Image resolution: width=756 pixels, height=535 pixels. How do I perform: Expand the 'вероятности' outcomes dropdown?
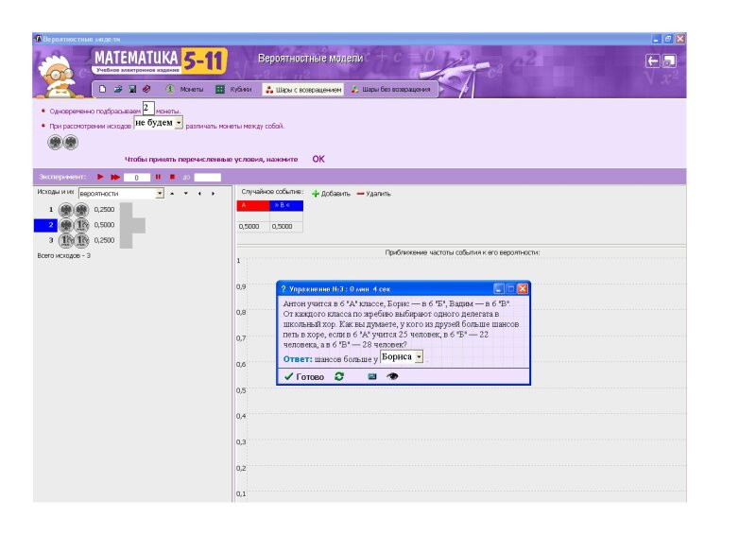pos(160,193)
